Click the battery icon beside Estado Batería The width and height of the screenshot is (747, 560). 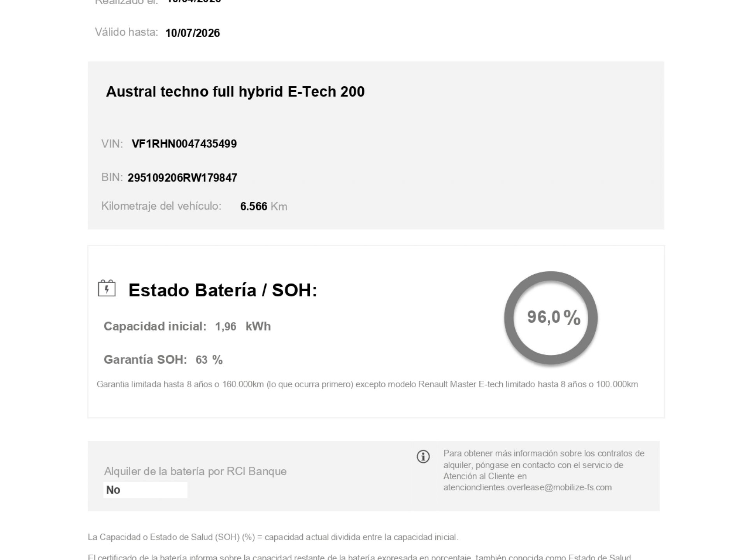pyautogui.click(x=107, y=289)
